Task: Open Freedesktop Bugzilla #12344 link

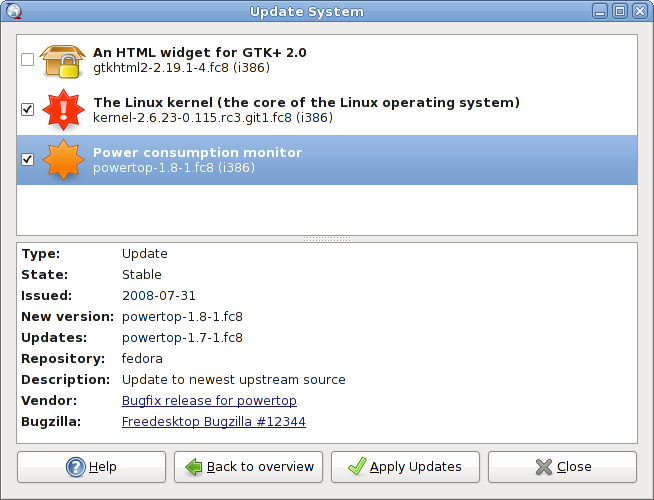Action: tap(214, 422)
